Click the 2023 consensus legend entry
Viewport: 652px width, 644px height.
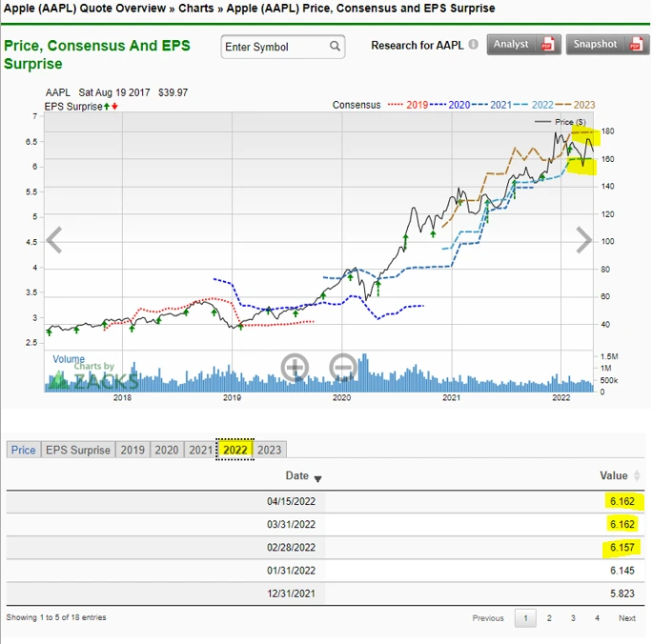[x=576, y=105]
